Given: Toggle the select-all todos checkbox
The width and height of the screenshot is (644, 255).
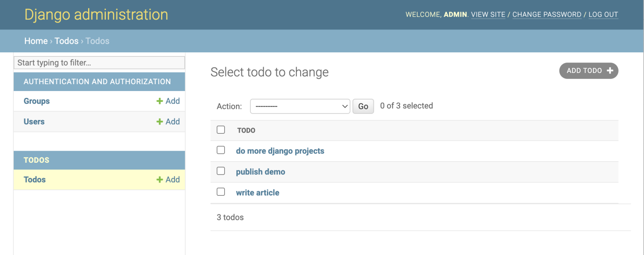Looking at the screenshot, I should click(221, 130).
